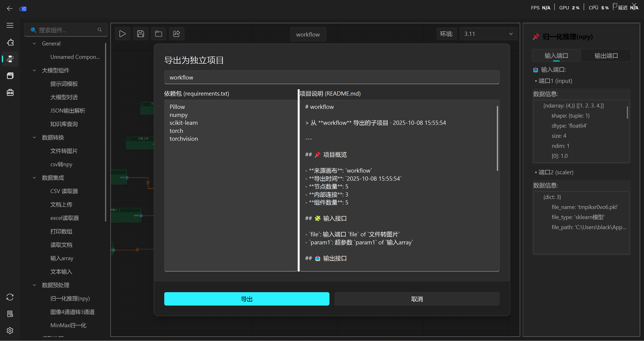Collapse the 数据集成 category
The height and width of the screenshot is (341, 644).
click(34, 178)
